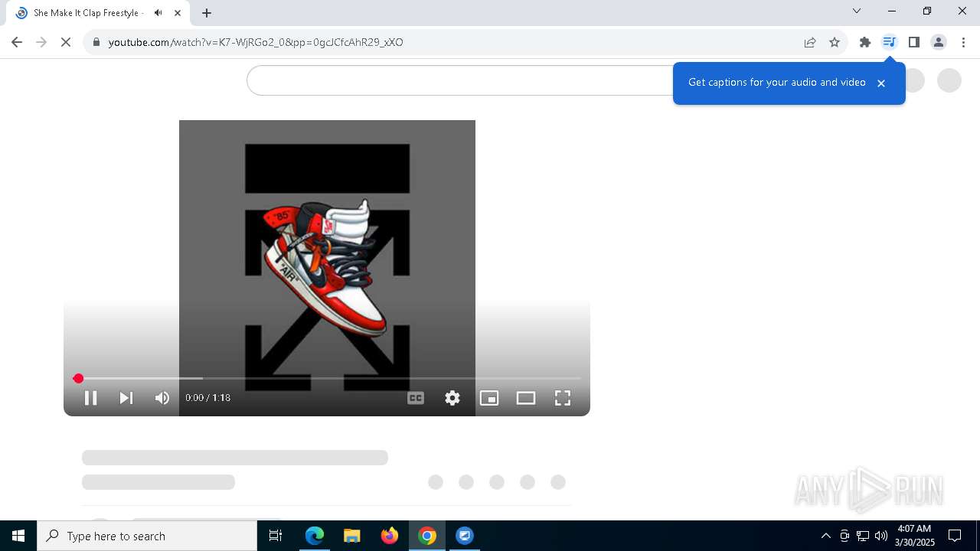The width and height of the screenshot is (980, 551).
Task: Open the notification center
Action: (x=955, y=536)
